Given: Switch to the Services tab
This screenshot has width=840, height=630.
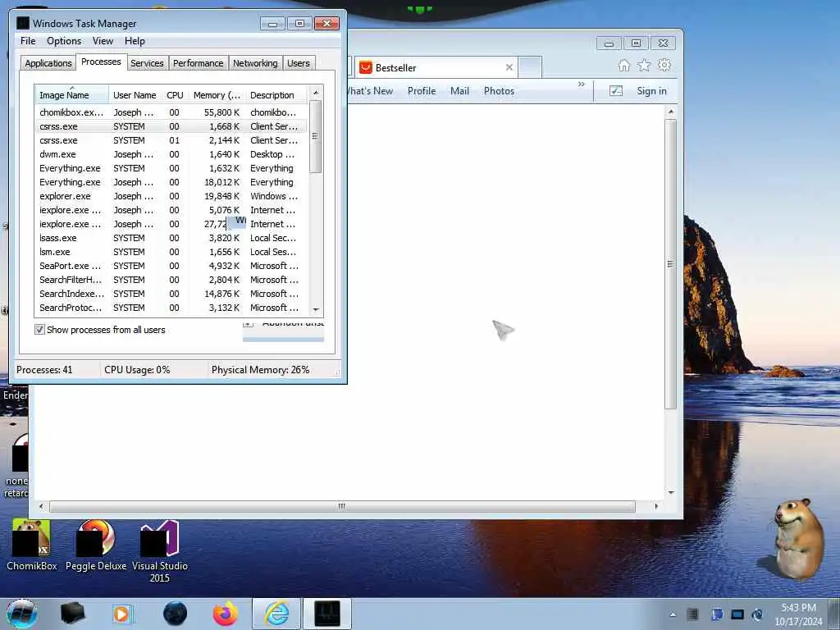Looking at the screenshot, I should [x=147, y=63].
